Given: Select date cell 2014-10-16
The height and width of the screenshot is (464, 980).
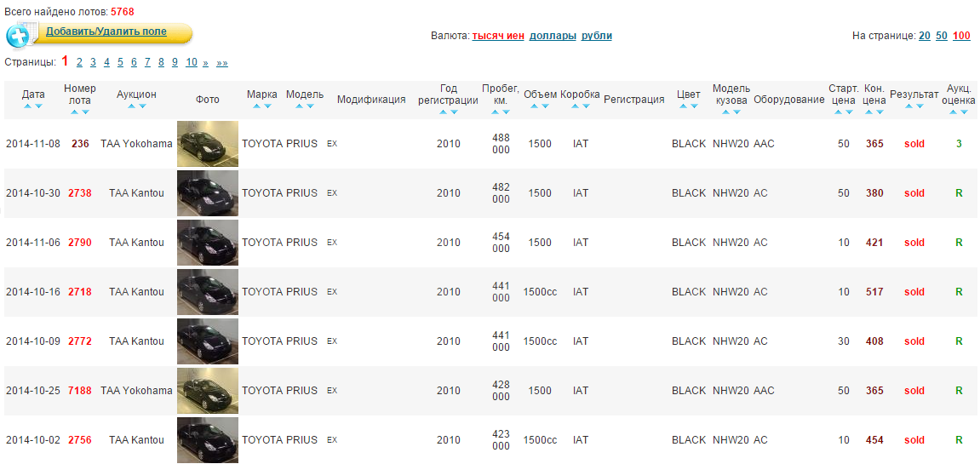Looking at the screenshot, I should click(33, 292).
